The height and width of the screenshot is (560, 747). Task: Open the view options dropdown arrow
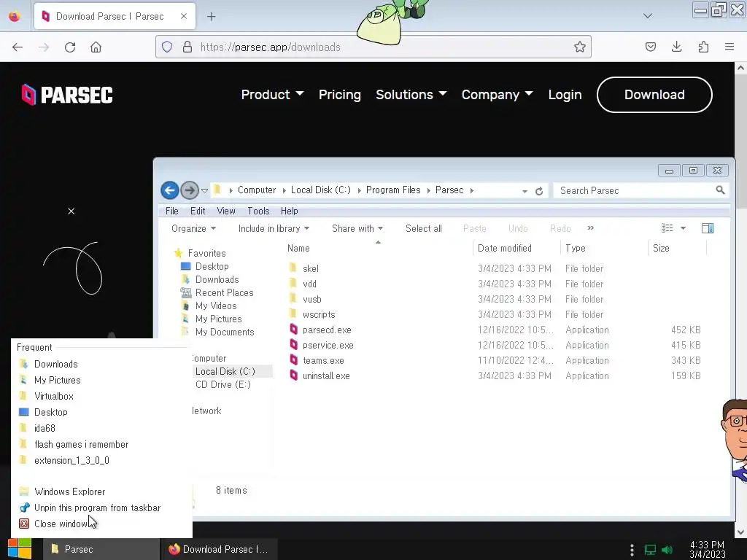pos(683,228)
